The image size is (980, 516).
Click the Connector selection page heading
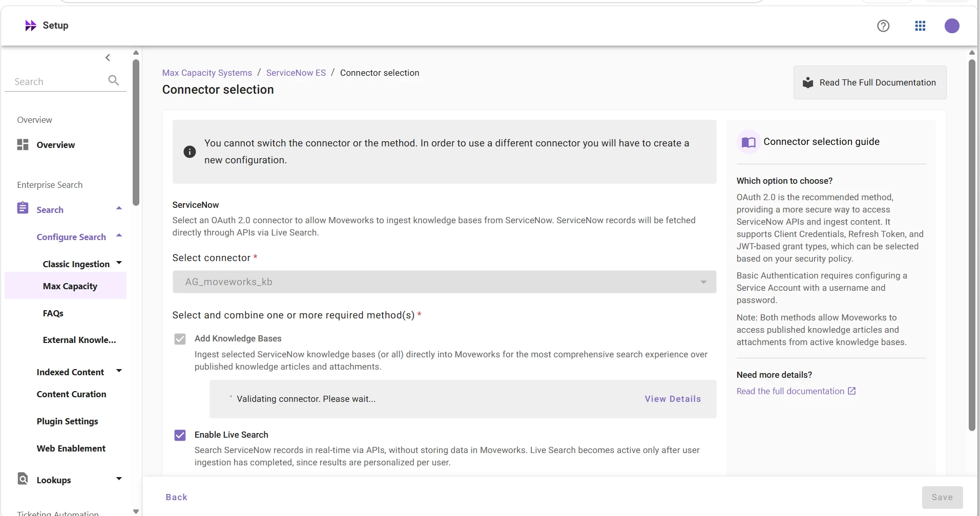point(218,90)
